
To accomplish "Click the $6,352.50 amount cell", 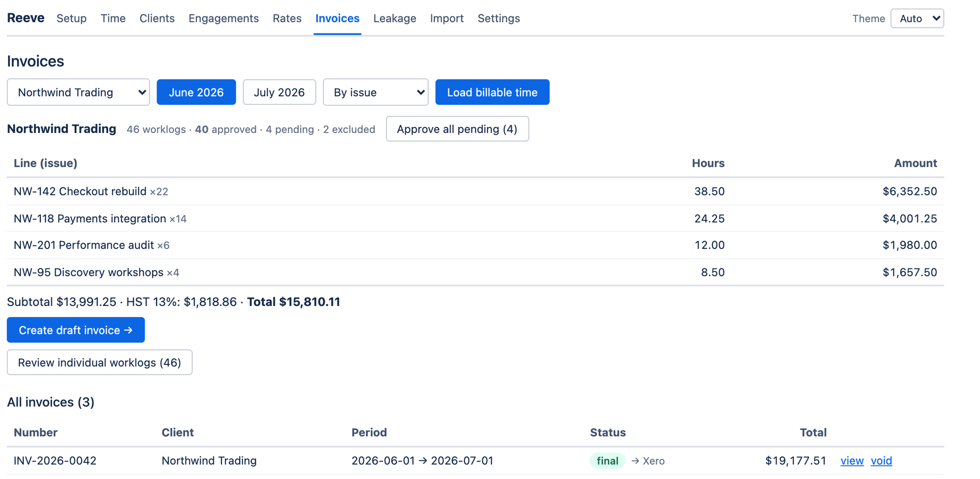I will (910, 191).
